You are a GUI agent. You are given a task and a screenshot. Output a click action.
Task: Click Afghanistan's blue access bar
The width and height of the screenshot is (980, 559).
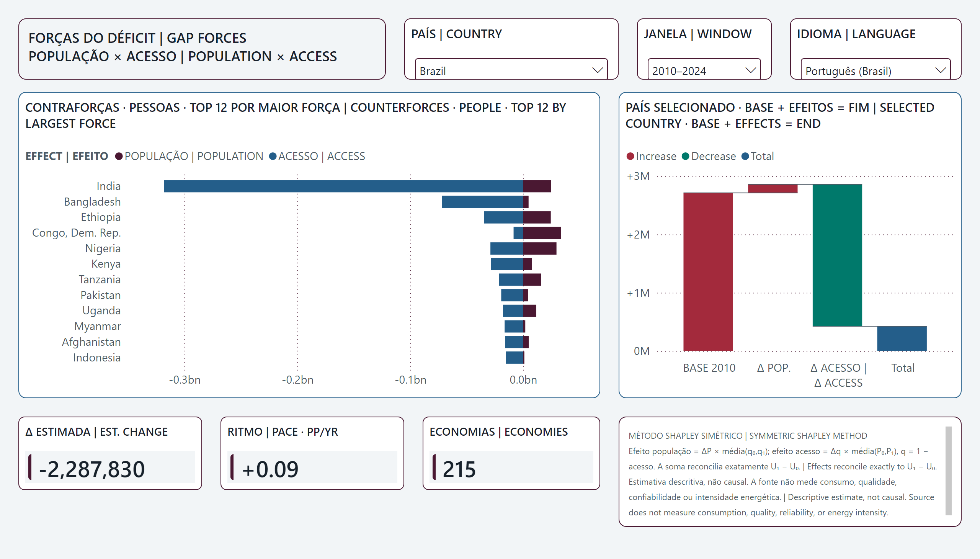[514, 342]
